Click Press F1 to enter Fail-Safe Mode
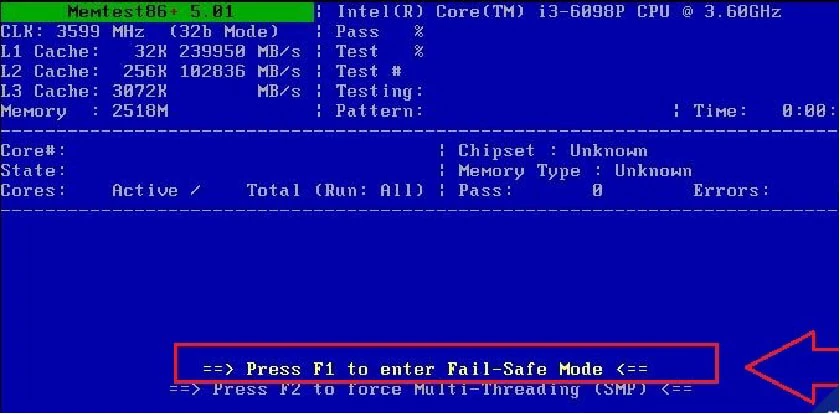840x414 pixels. point(425,369)
